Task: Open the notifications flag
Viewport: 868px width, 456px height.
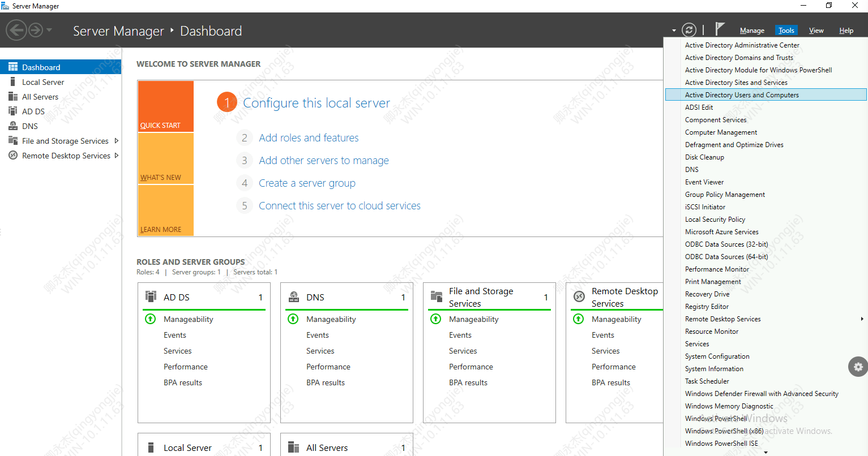Action: pyautogui.click(x=720, y=29)
